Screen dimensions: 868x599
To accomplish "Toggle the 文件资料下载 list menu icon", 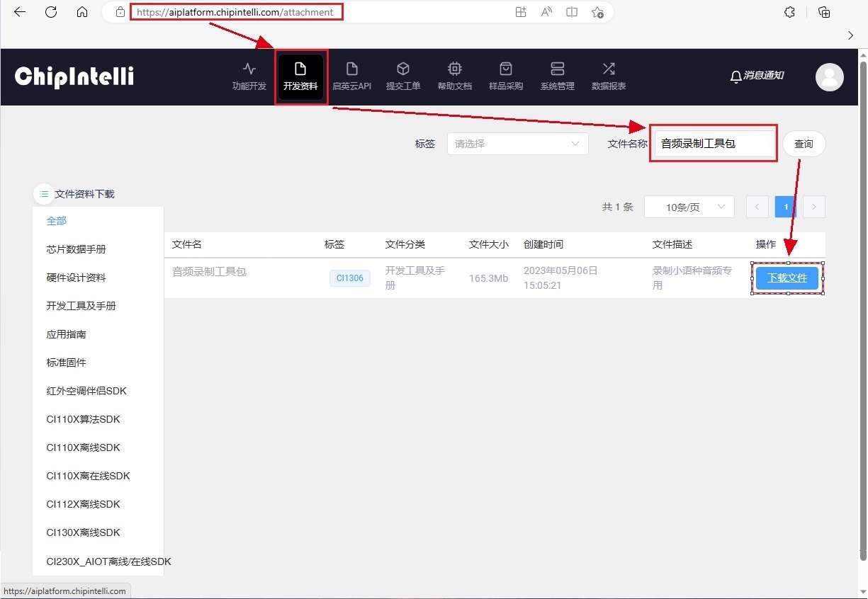I will [44, 193].
